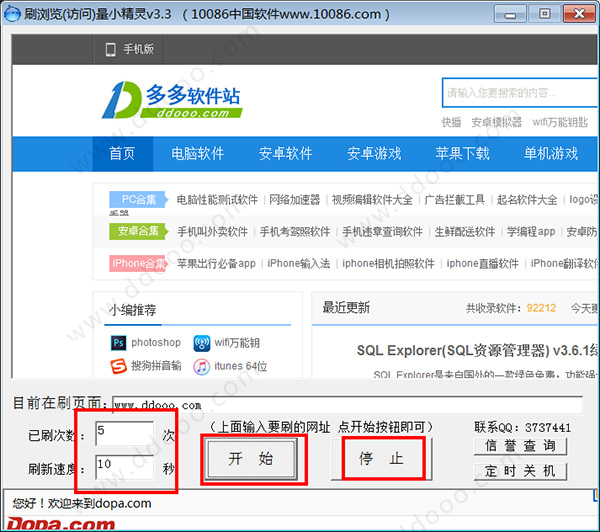This screenshot has width=600, height=532.
Task: Click the software count 92212
Action: click(x=541, y=308)
